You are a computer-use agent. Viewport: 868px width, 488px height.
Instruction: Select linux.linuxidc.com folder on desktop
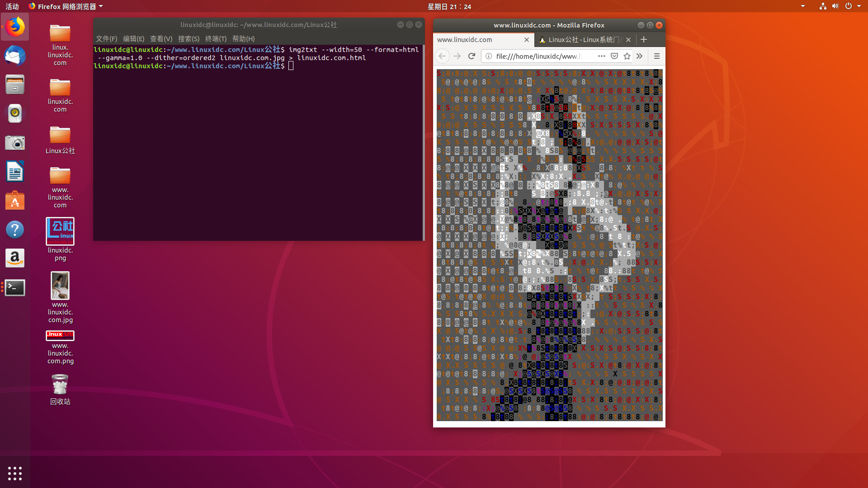60,45
